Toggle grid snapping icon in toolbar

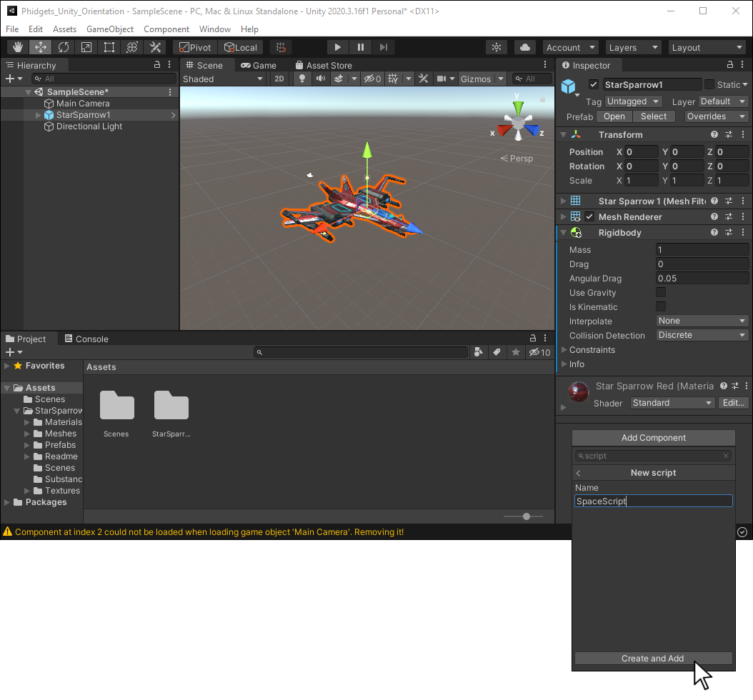281,47
